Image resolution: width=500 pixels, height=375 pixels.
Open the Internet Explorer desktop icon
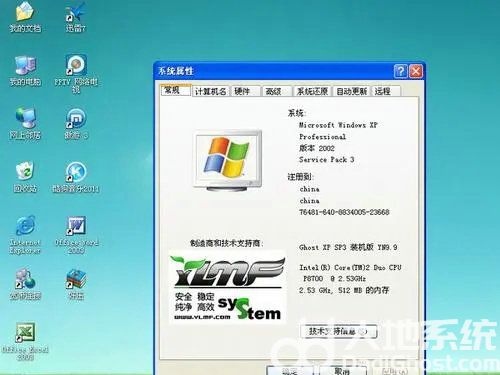coord(25,235)
